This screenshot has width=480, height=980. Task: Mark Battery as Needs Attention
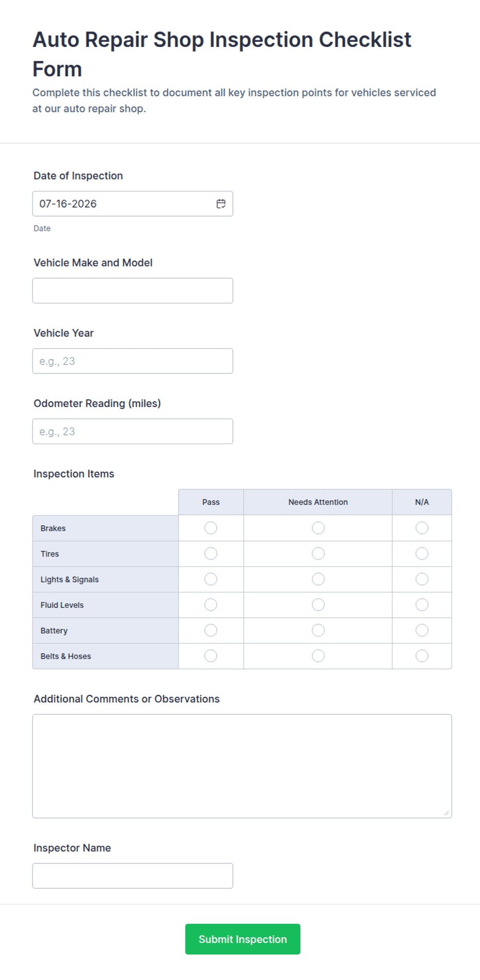click(318, 630)
